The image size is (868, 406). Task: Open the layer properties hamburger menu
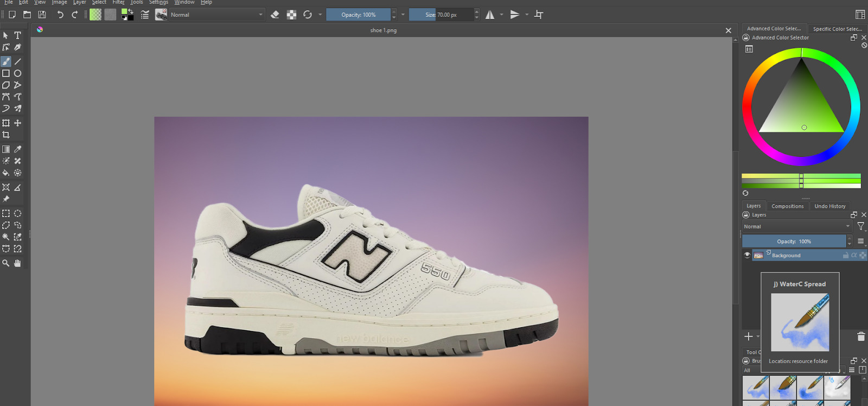tap(861, 241)
